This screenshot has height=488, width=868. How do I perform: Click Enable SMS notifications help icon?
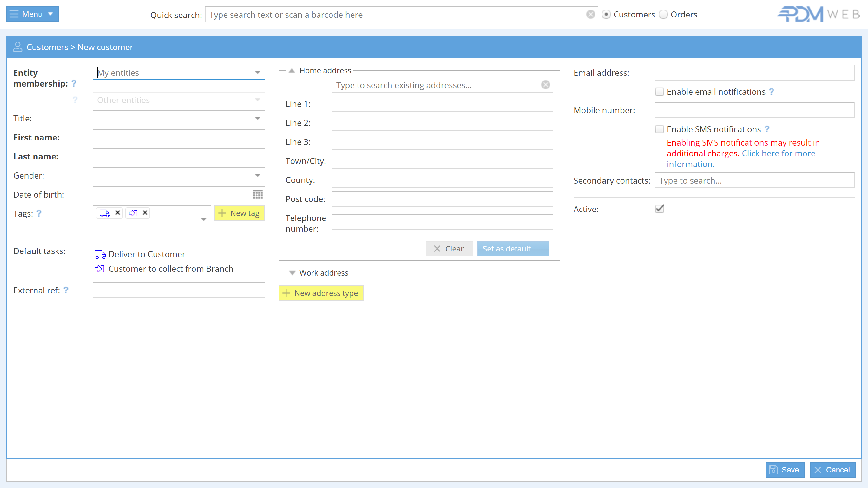767,129
